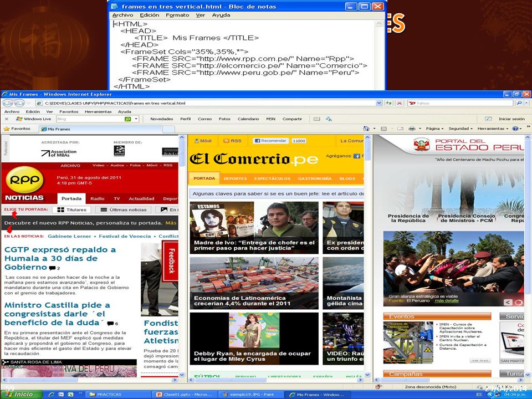Open Madre de Ivo news photo

(254, 228)
